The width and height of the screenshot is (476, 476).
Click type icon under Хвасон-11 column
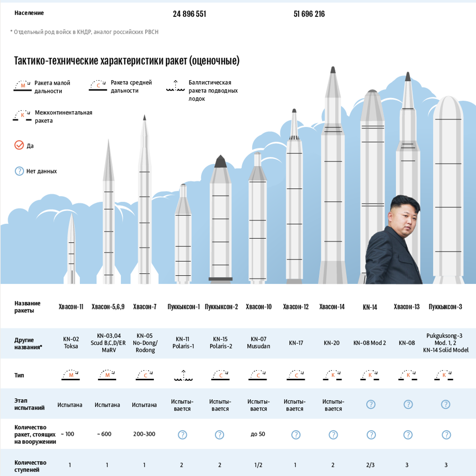pos(71,375)
